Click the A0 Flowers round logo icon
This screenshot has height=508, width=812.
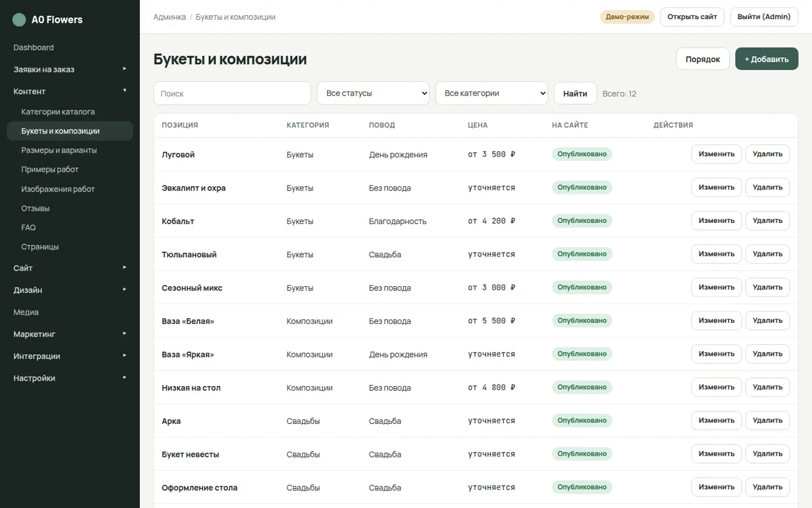[19, 20]
